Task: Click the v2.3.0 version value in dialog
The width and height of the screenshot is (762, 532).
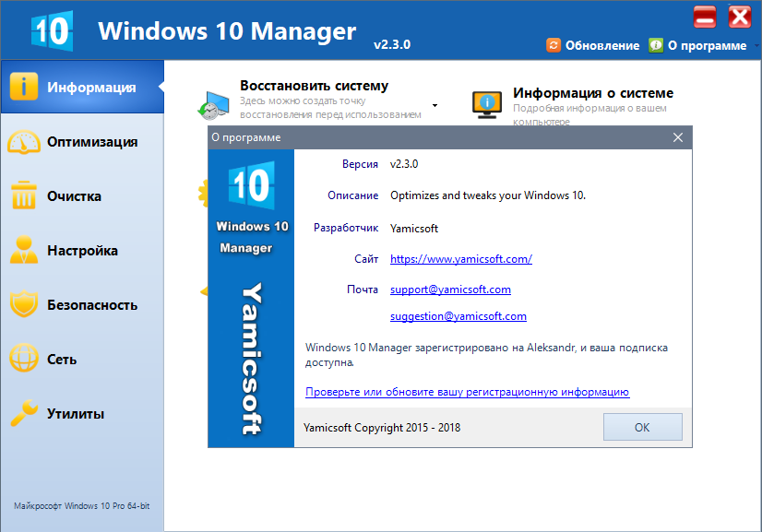Action: tap(404, 164)
